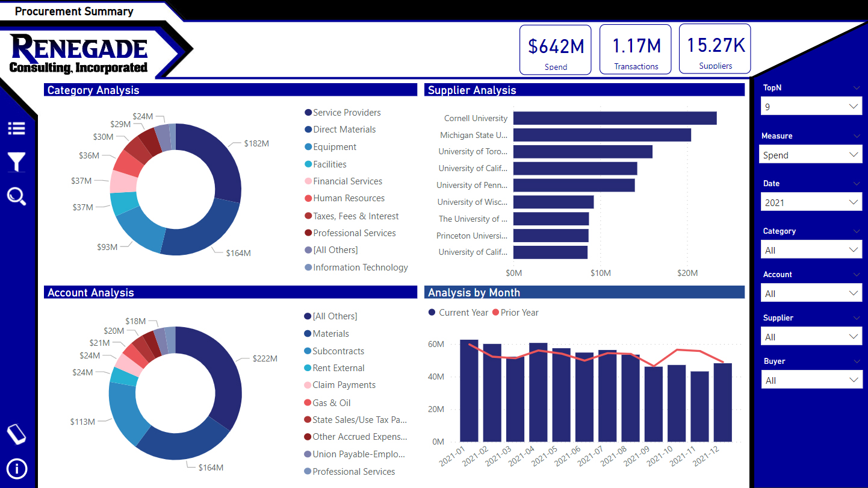Click the 1.17M Transactions card
This screenshot has height=488, width=868.
[636, 49]
